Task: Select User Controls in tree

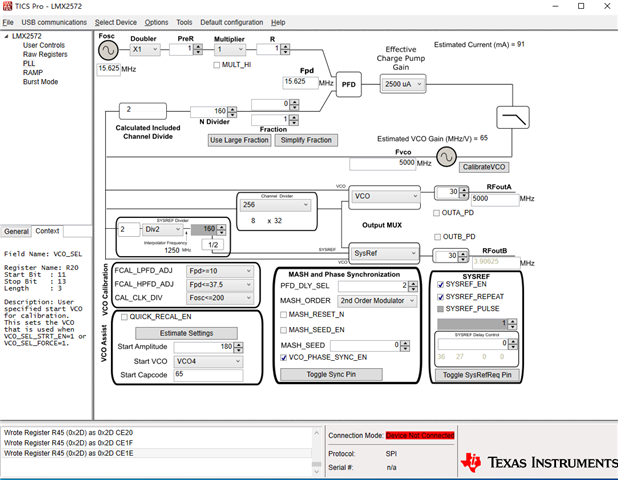Action: click(x=44, y=45)
